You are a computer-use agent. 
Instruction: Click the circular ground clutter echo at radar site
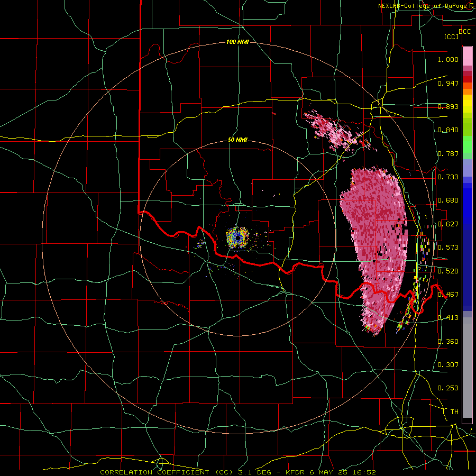pyautogui.click(x=238, y=237)
